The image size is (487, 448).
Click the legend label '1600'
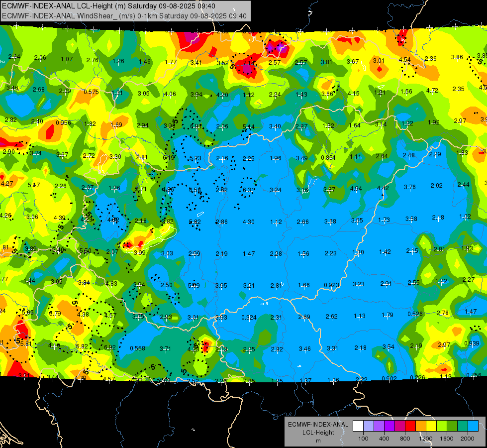(446, 439)
